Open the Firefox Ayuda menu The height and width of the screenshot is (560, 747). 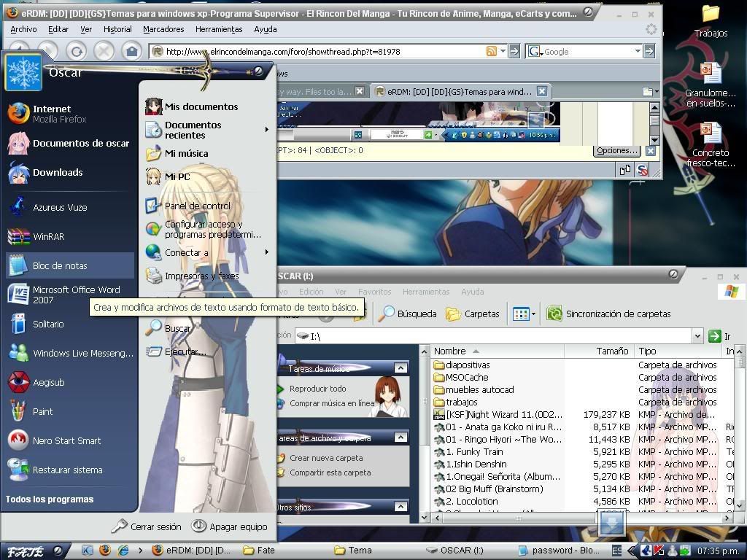click(266, 29)
